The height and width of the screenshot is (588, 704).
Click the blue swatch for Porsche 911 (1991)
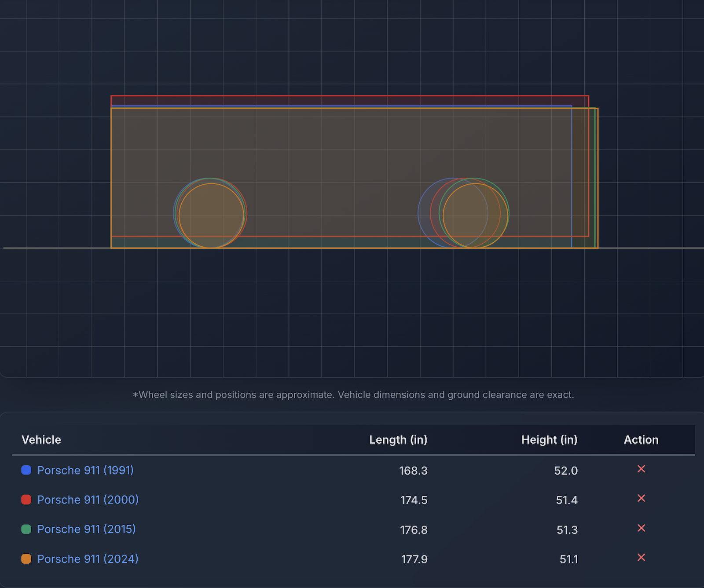pyautogui.click(x=26, y=470)
